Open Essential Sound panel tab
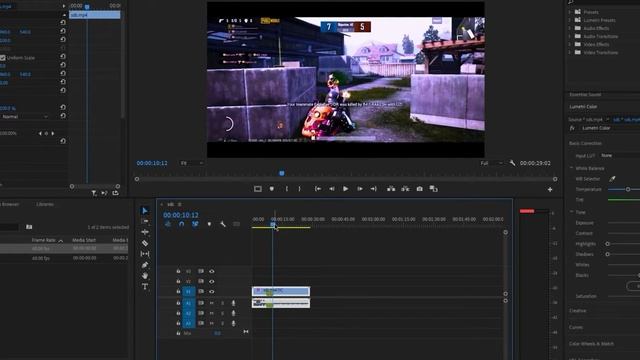The height and width of the screenshot is (360, 640). click(585, 95)
